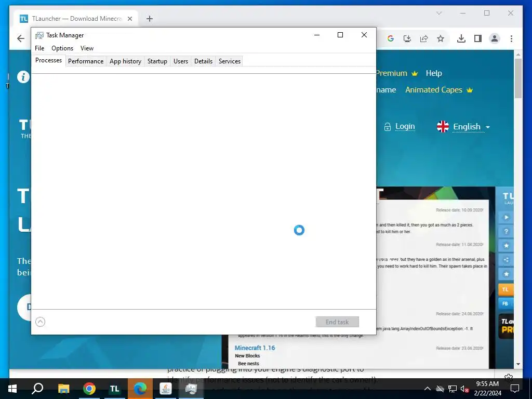Click the muted volume icon
This screenshot has height=399, width=532.
464,389
